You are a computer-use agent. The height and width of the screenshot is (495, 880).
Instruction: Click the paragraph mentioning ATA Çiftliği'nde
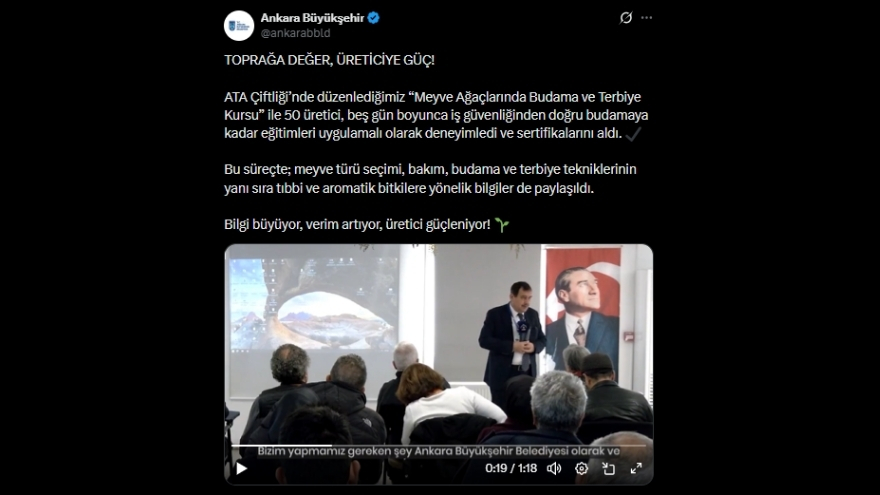(x=436, y=115)
